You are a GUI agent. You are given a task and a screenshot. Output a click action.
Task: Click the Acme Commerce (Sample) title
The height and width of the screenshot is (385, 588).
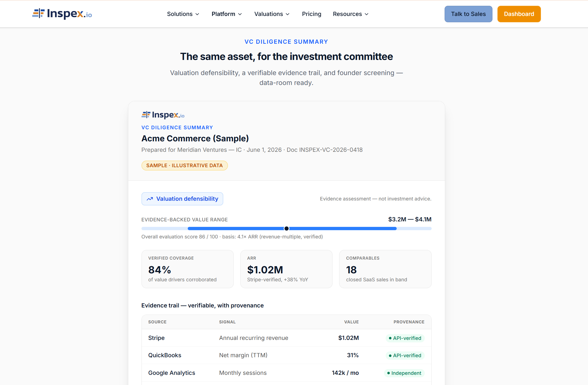click(195, 139)
